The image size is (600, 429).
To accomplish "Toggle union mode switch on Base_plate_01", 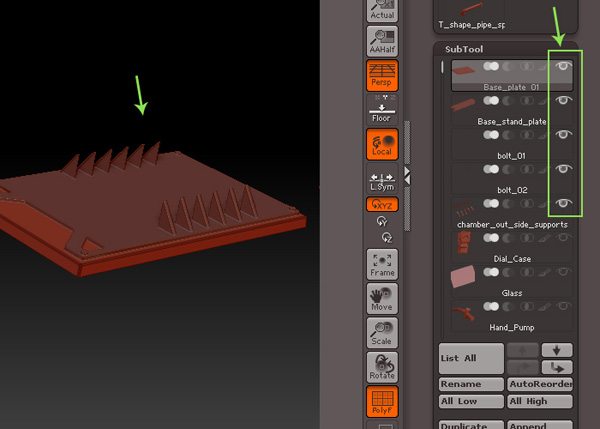I will [x=491, y=66].
